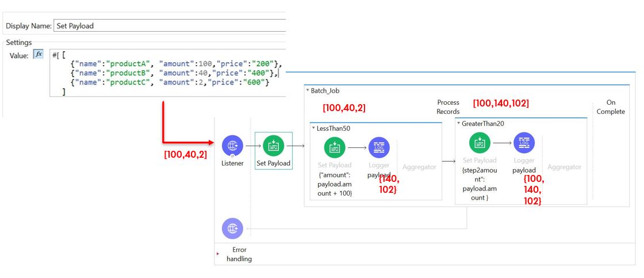Select the Listener source icon in the flow
644x278 pixels.
point(232,146)
